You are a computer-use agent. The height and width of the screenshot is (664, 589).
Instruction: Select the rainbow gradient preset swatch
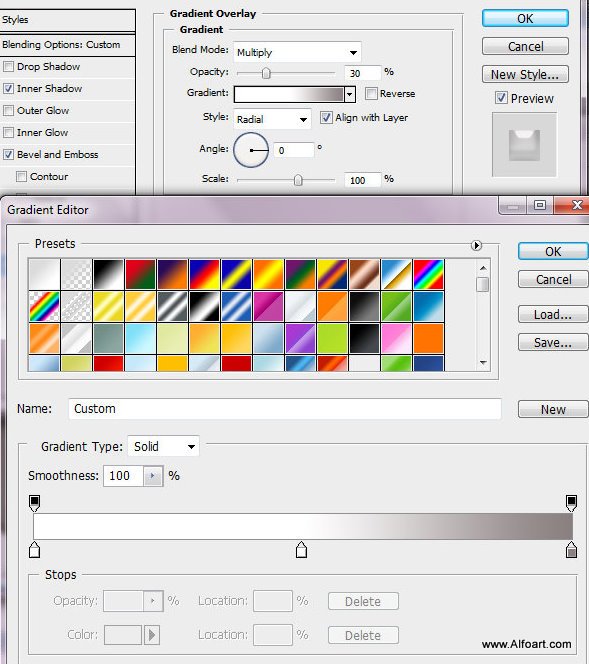point(428,274)
